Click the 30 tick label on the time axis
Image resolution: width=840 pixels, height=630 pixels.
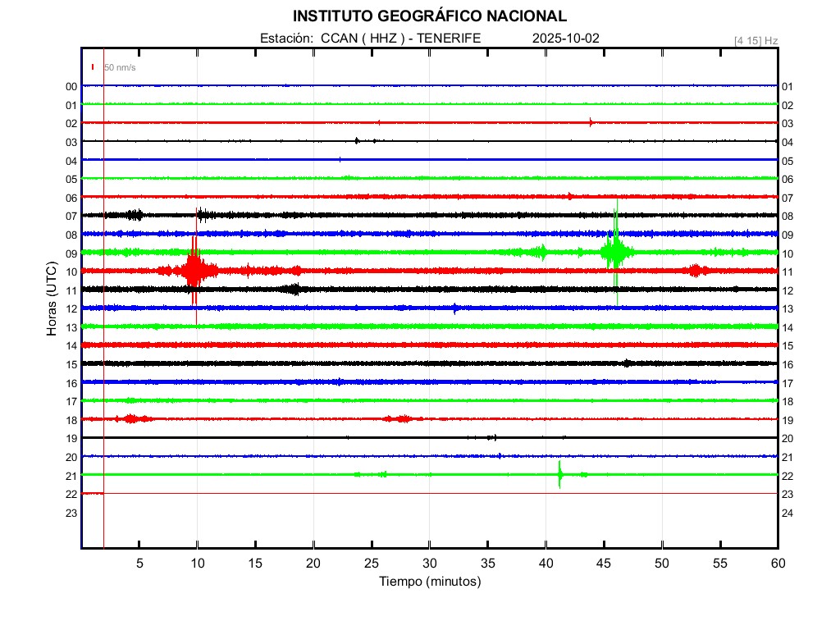[429, 564]
